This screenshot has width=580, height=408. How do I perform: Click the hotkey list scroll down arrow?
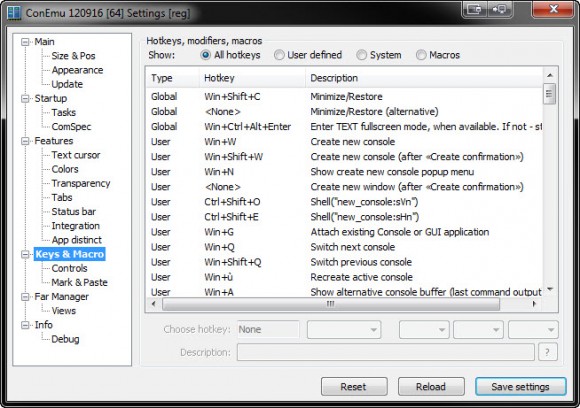pos(550,289)
